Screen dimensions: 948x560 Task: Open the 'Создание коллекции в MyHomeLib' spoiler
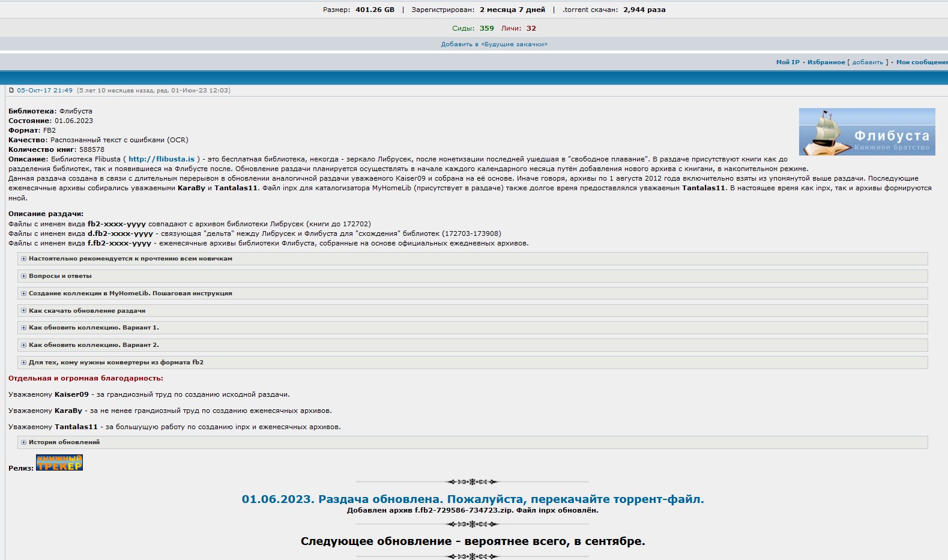pyautogui.click(x=472, y=294)
